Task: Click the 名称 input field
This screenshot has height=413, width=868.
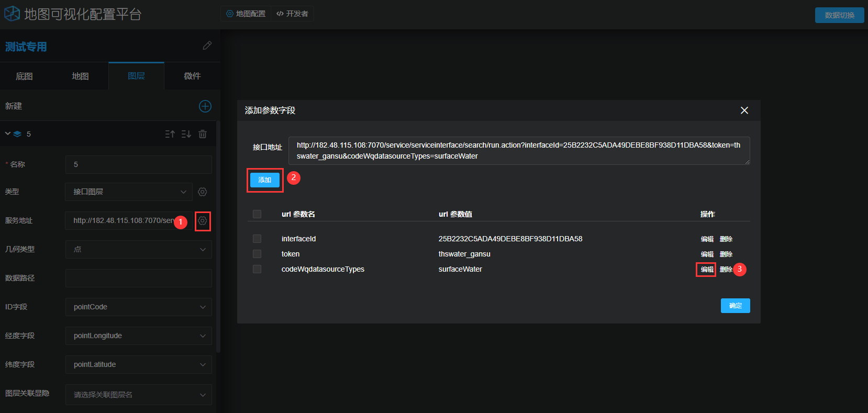Action: point(139,164)
